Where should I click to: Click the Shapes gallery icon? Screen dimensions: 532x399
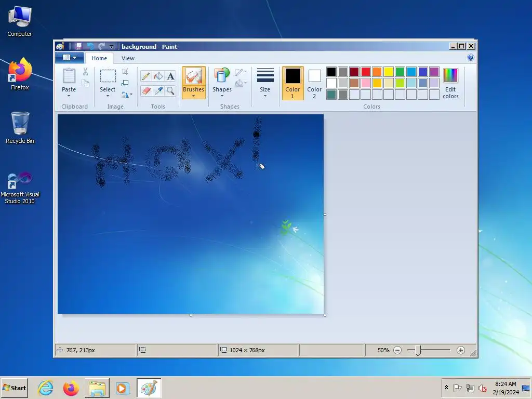click(222, 76)
